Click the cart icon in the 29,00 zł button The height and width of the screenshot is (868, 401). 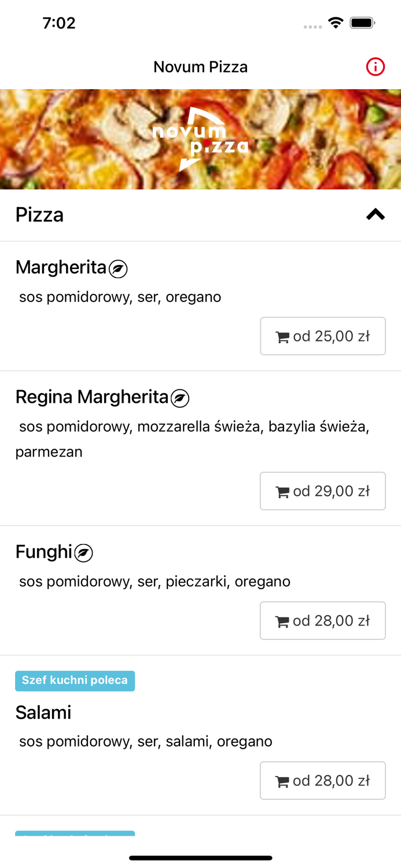282,492
